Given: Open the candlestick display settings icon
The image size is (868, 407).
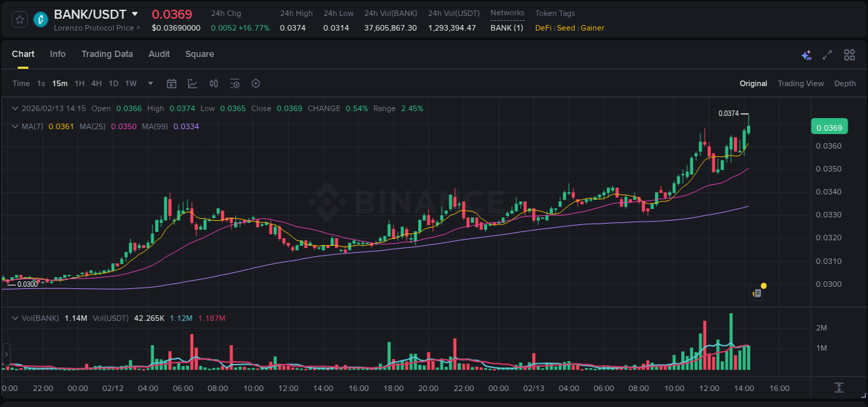Looking at the screenshot, I should (213, 83).
